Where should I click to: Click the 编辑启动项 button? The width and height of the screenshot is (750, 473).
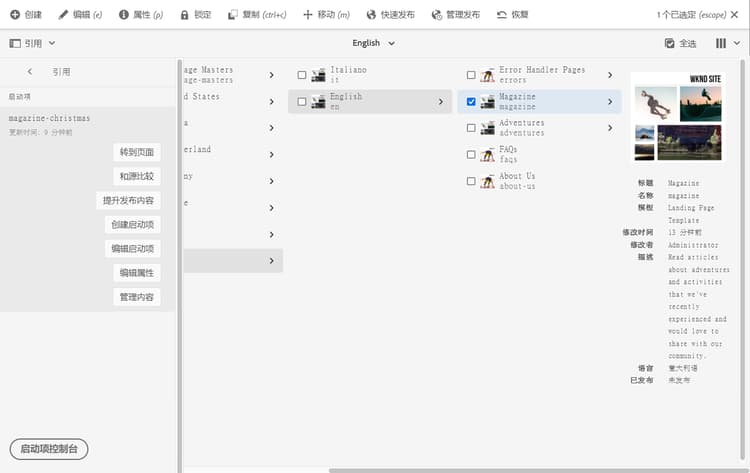(132, 249)
